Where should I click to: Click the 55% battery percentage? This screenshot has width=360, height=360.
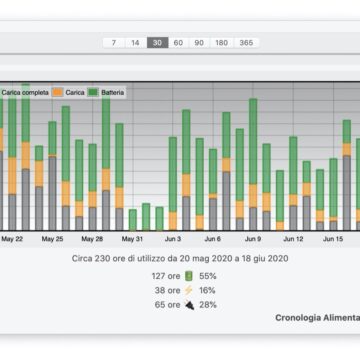pyautogui.click(x=208, y=276)
